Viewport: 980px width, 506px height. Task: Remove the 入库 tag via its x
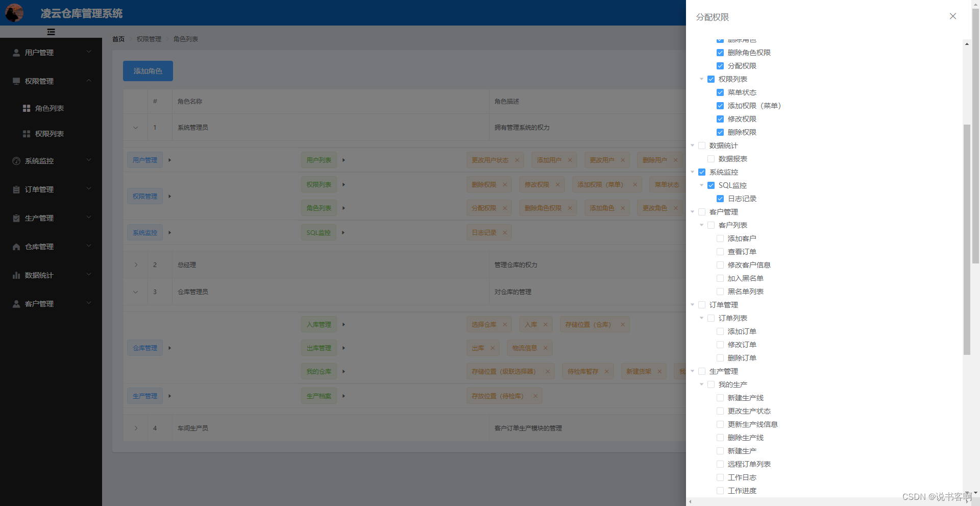[x=546, y=325]
